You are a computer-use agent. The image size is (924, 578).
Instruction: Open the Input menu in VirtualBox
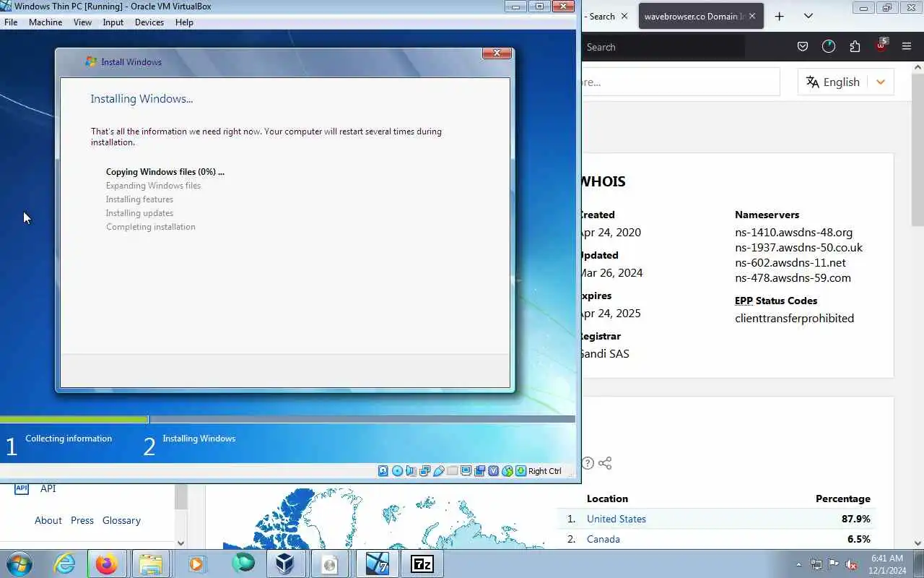[113, 22]
